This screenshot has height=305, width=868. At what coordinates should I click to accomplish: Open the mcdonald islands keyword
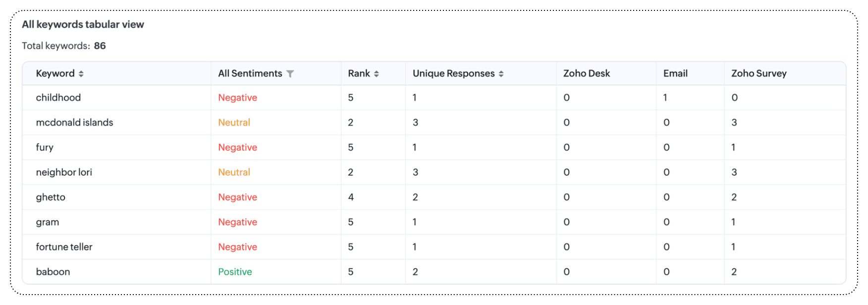coord(74,122)
